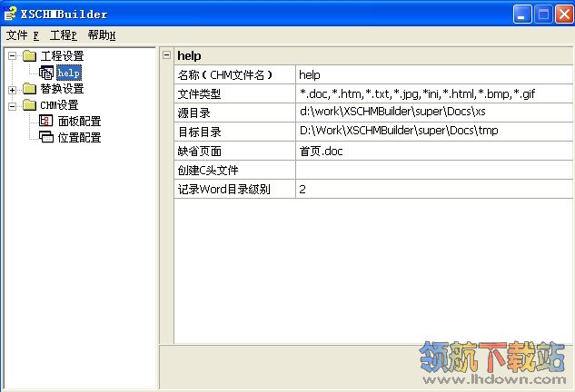Click the help project icon
This screenshot has width=575, height=392.
pos(46,73)
